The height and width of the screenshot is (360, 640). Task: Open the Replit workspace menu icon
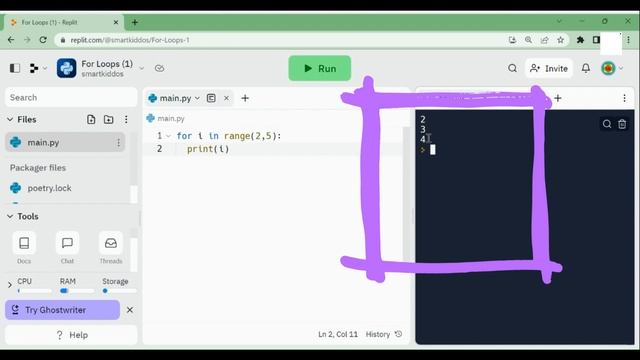[x=34, y=68]
